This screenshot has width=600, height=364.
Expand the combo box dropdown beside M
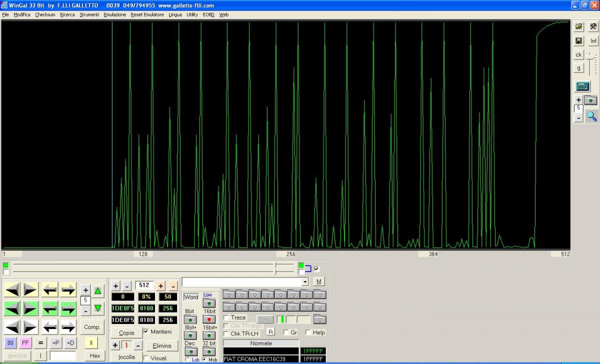coord(305,282)
